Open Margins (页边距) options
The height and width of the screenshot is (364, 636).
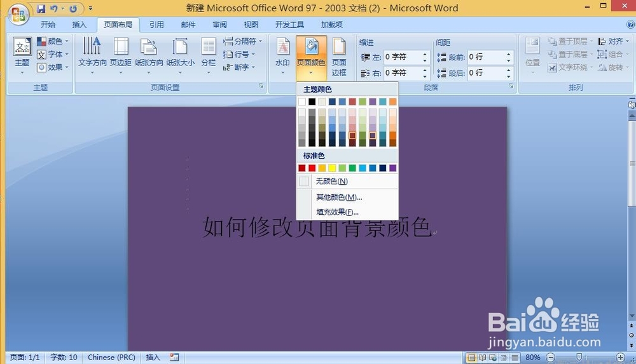pos(120,55)
